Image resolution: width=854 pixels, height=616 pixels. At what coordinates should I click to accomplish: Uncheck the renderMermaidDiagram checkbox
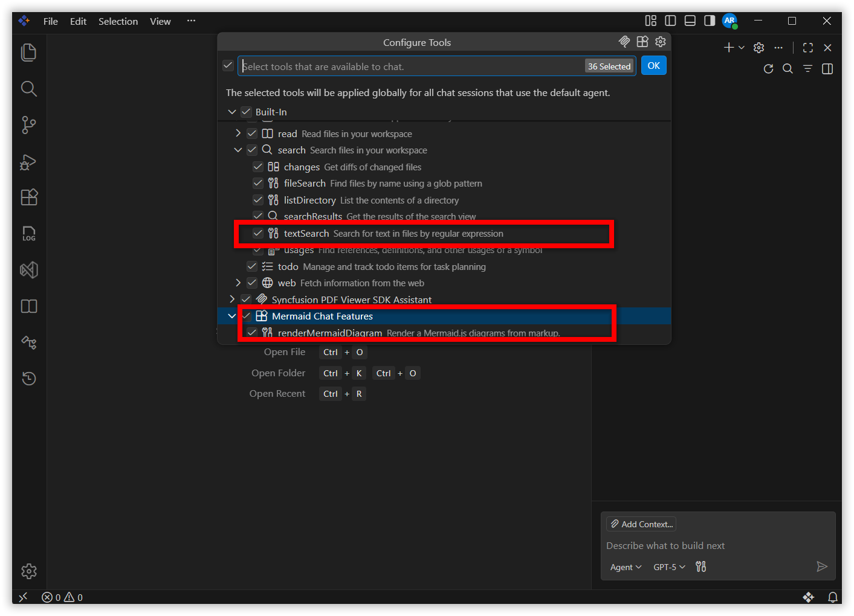coord(252,332)
